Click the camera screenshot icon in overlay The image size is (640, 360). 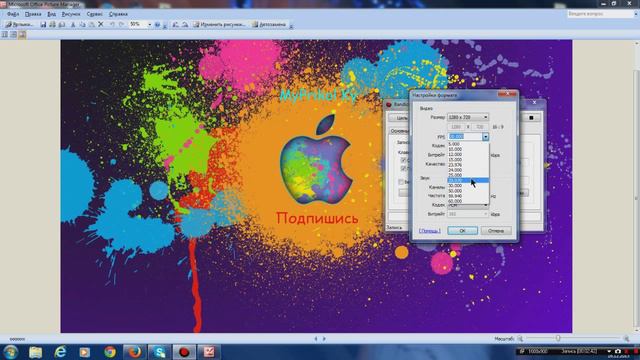coord(618,351)
